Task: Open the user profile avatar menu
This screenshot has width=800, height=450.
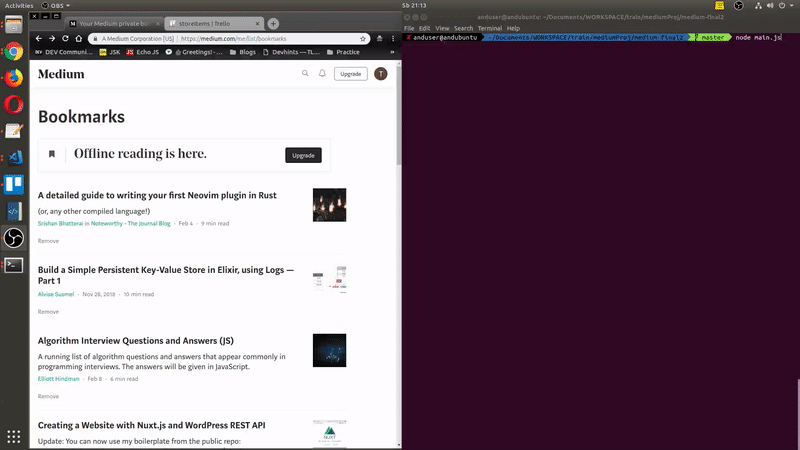Action: [381, 73]
